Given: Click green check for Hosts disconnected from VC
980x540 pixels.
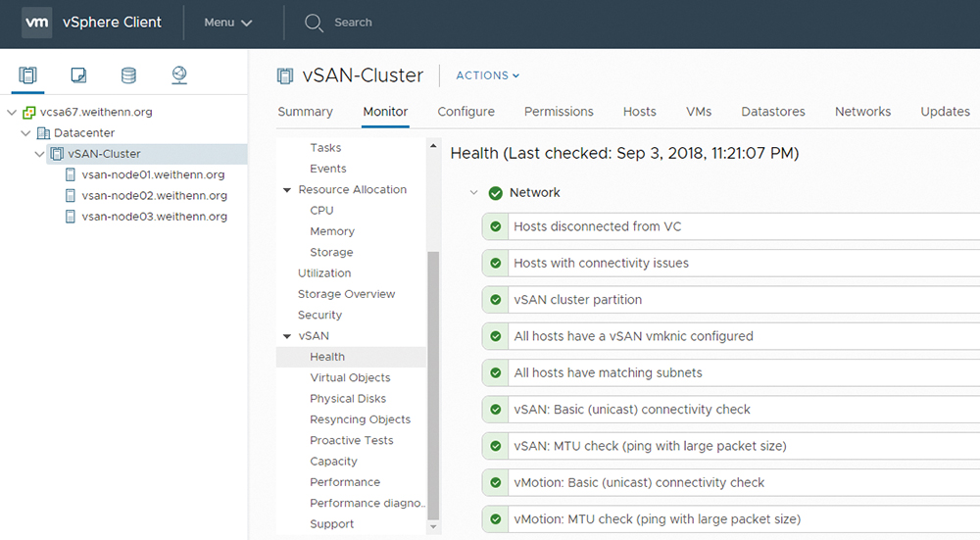Looking at the screenshot, I should pos(496,226).
